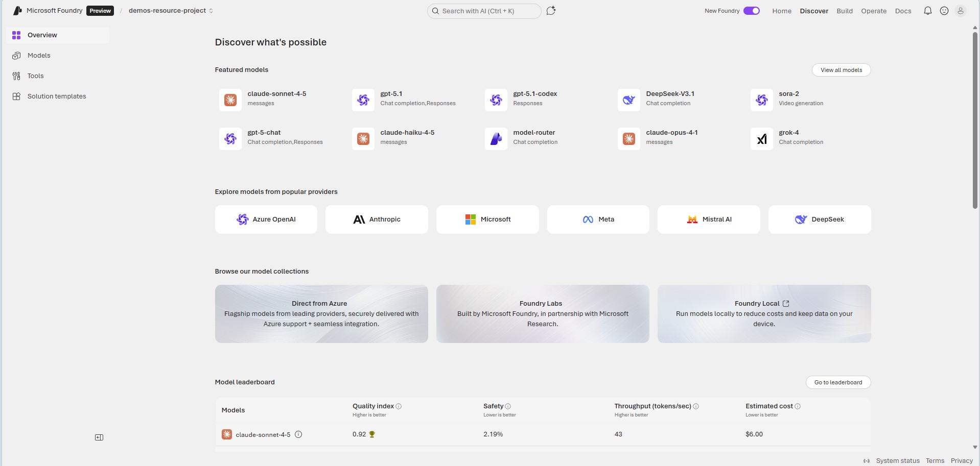Open the user account avatar

960,11
